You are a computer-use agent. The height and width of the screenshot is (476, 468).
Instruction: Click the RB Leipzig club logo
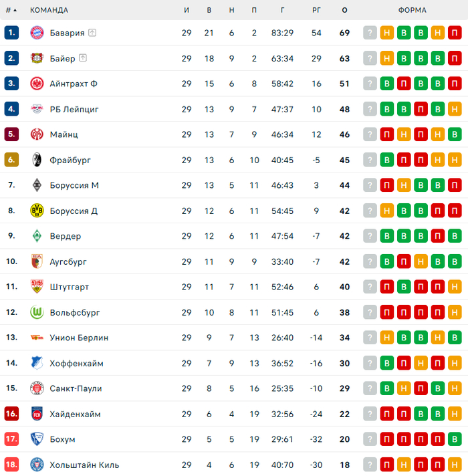(37, 109)
